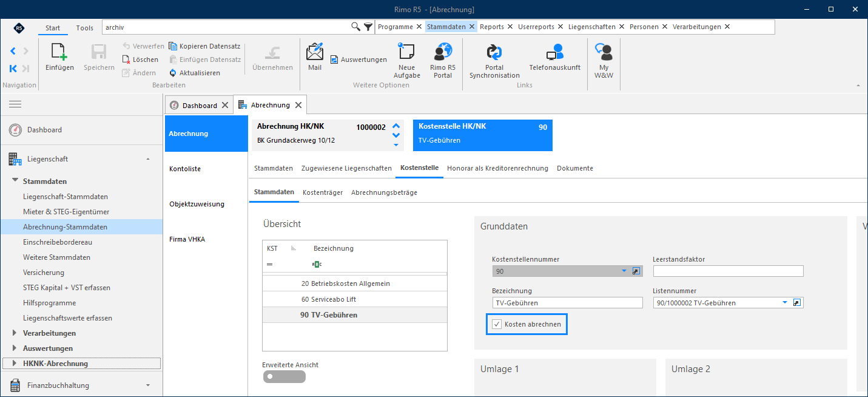
Task: Toggle Erweiterte Ansicht switch
Action: pos(284,376)
